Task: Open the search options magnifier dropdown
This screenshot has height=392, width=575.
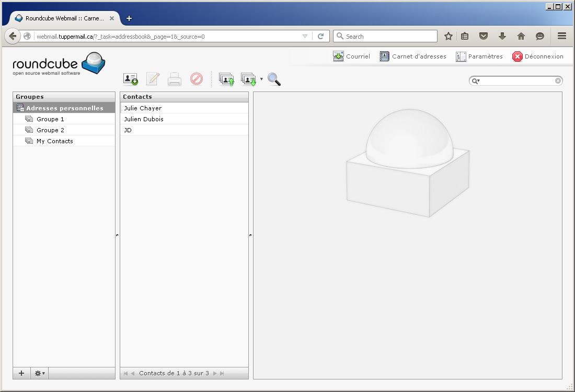Action: point(476,81)
